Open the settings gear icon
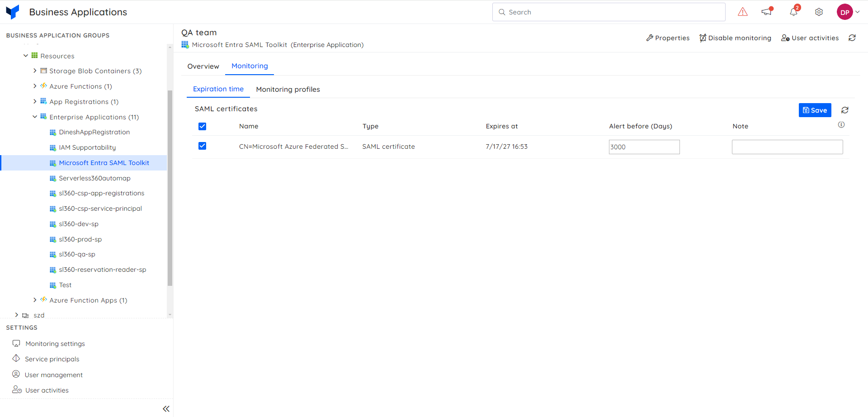Viewport: 868px width, 417px height. (x=819, y=12)
